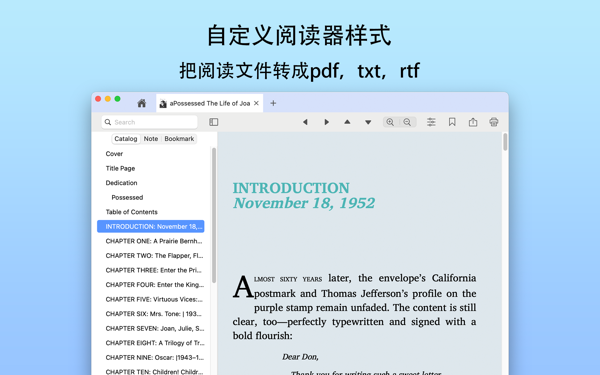
Task: Zoom out with magnifier minus
Action: click(408, 122)
